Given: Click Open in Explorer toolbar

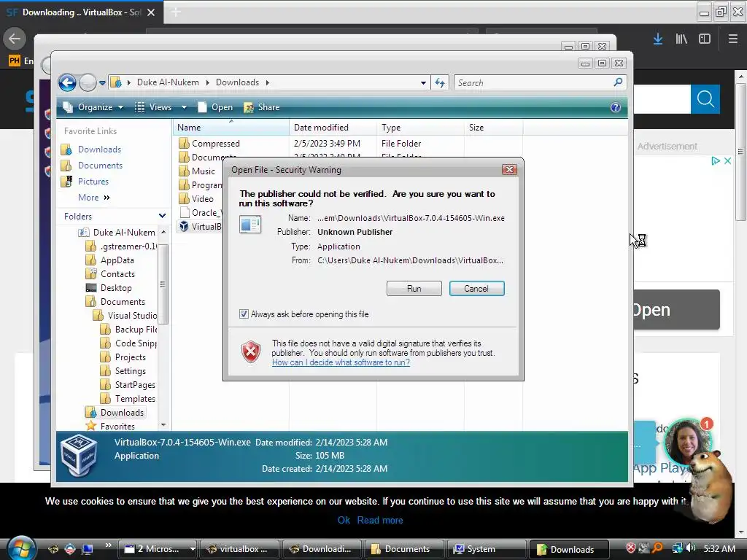Looking at the screenshot, I should [215, 107].
